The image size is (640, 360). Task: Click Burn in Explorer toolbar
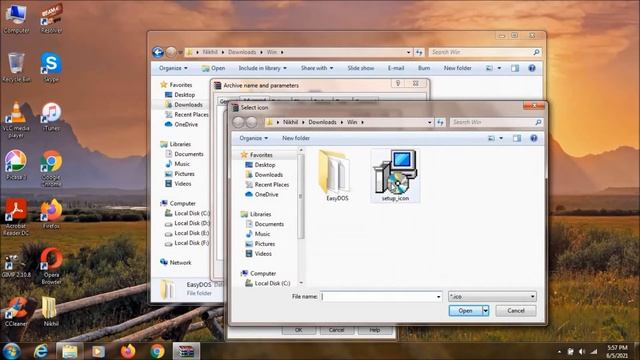424,68
